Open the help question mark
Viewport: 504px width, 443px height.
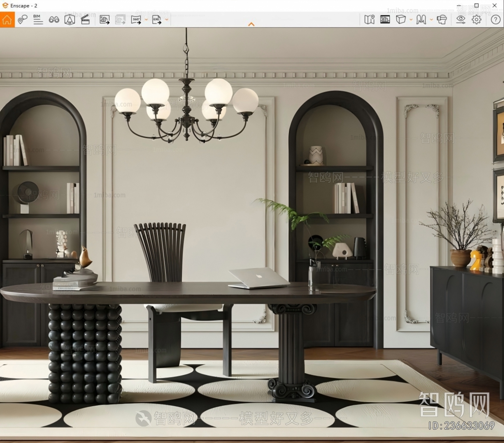495,20
